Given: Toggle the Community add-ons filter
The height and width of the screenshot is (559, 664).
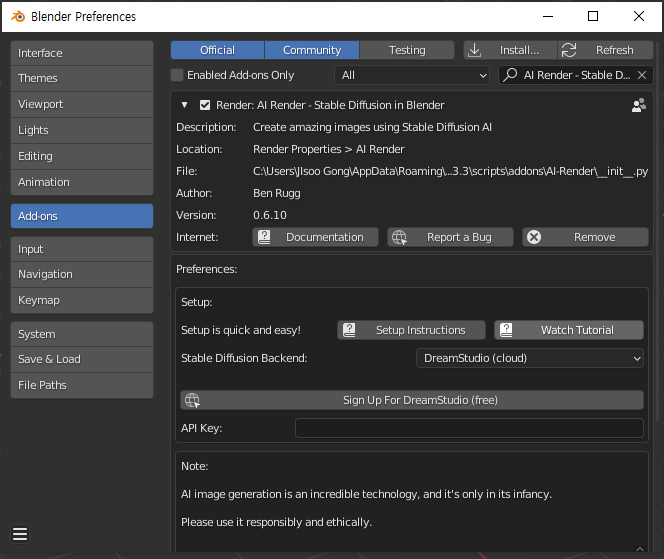Looking at the screenshot, I should click(312, 50).
